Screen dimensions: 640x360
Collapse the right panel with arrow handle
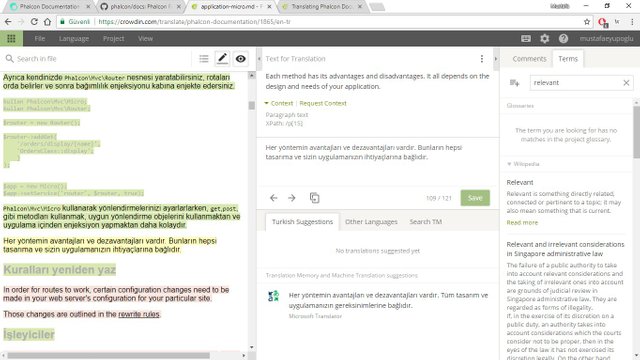pyautogui.click(x=496, y=59)
